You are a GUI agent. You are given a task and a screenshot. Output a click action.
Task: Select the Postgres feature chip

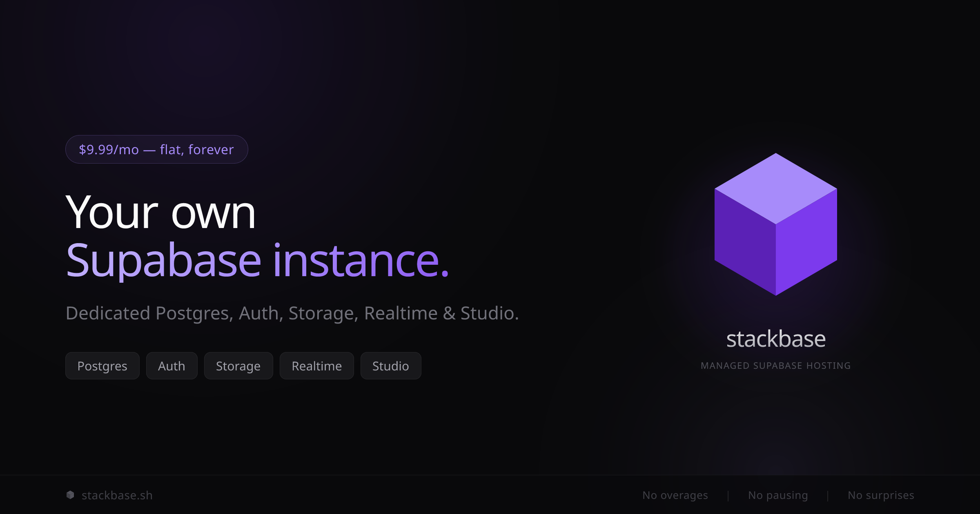point(102,366)
